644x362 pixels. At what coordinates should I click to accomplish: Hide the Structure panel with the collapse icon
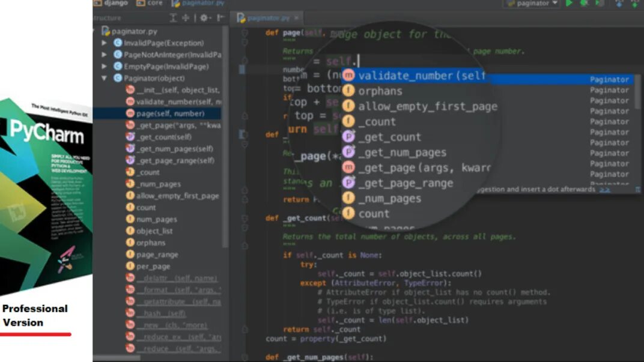point(220,17)
